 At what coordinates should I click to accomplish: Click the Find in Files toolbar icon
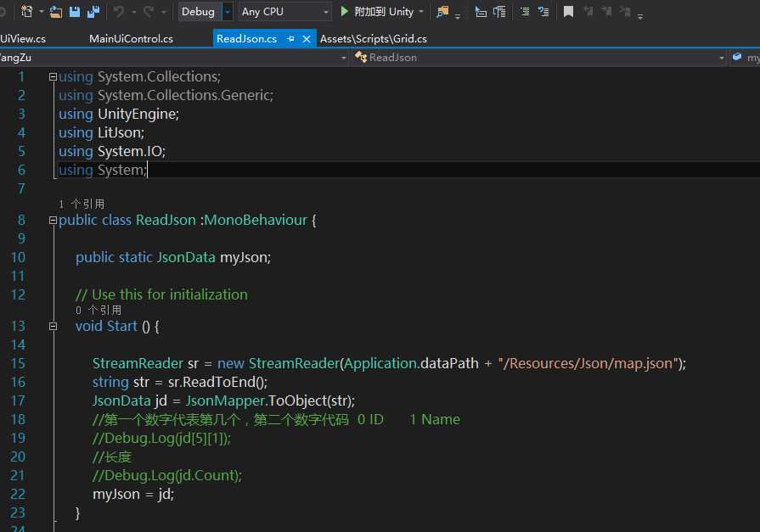coord(442,11)
